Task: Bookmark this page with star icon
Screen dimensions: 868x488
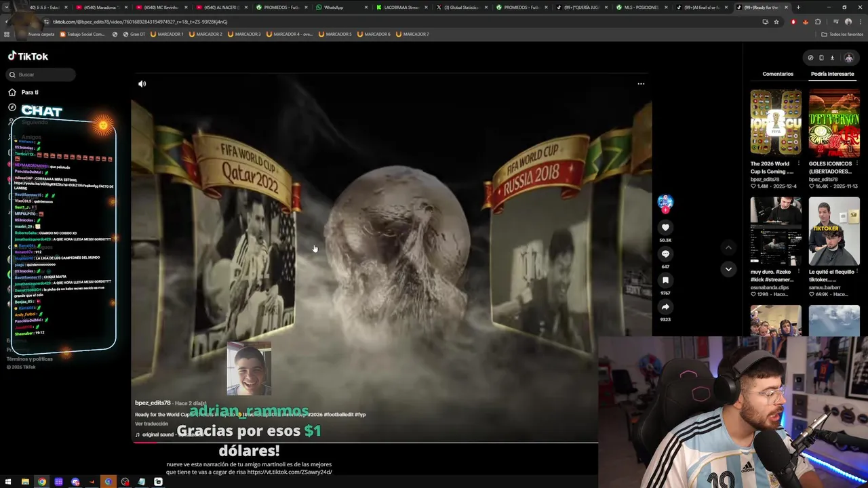Action: [x=776, y=22]
